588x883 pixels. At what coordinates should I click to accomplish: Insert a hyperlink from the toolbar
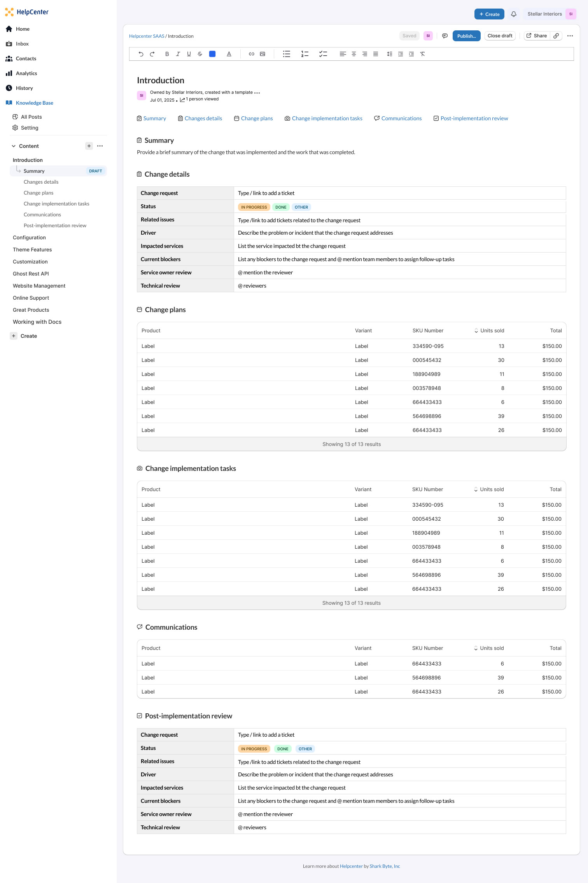coord(252,54)
